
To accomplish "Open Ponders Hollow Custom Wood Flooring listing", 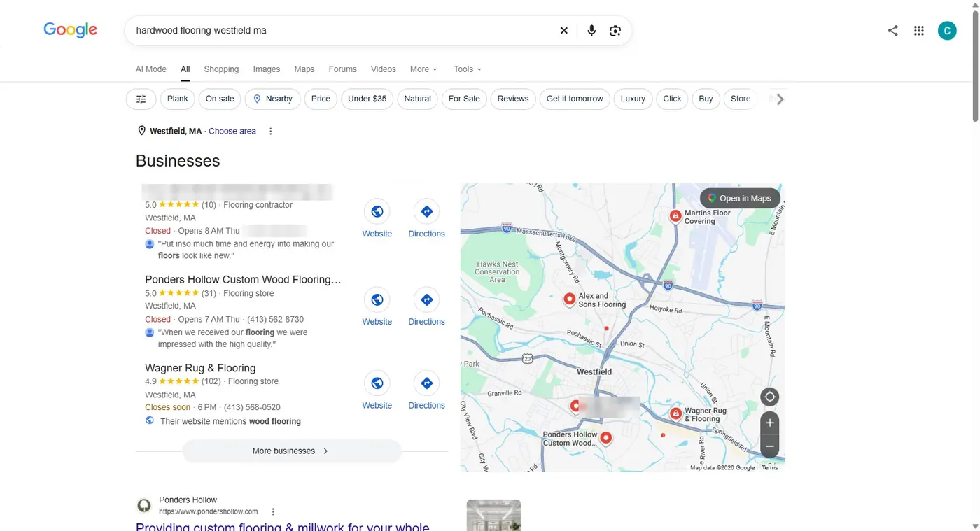I will pyautogui.click(x=243, y=279).
